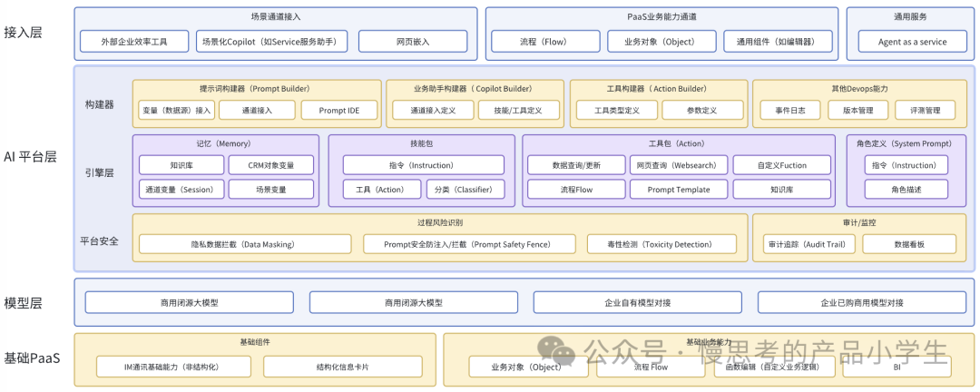980x392 pixels.
Task: Click the 自定义Fuction box
Action: coord(782,166)
